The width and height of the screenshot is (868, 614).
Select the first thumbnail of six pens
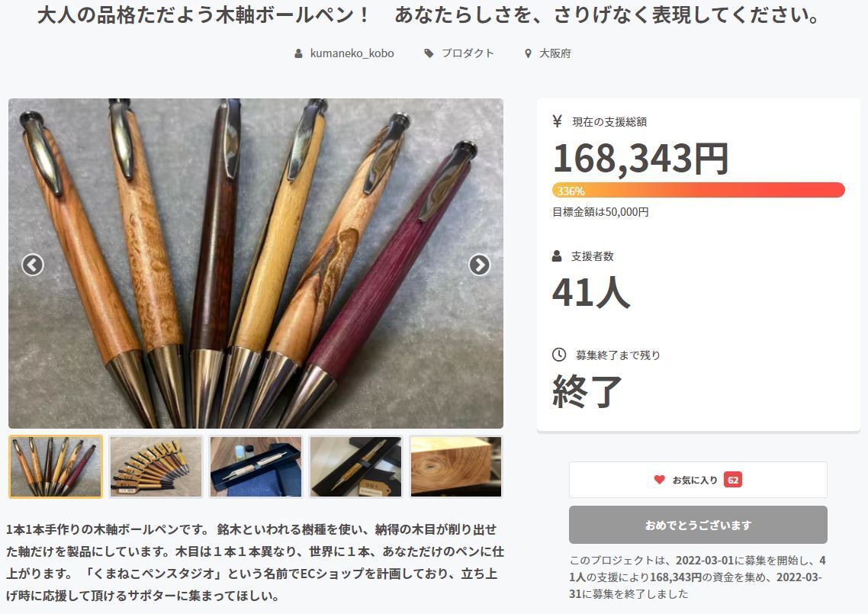(x=56, y=466)
